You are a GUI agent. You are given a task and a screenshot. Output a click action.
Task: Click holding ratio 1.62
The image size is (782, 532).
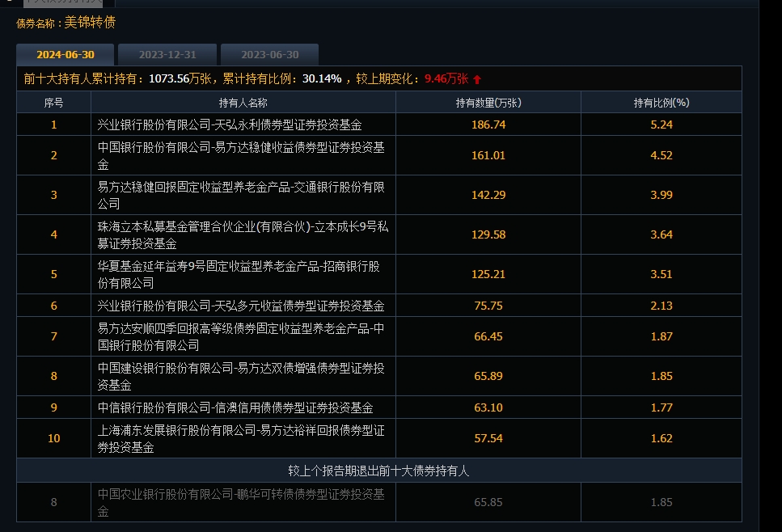(x=662, y=438)
